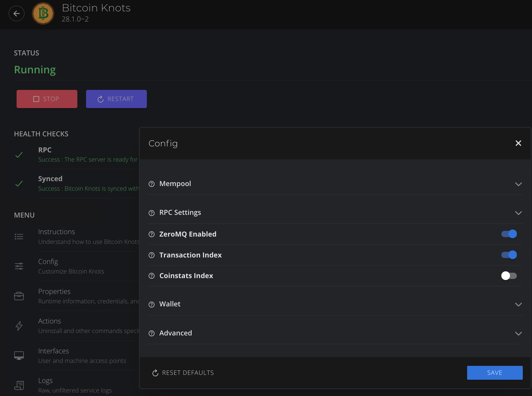Click RESET DEFAULTS button

pos(183,373)
